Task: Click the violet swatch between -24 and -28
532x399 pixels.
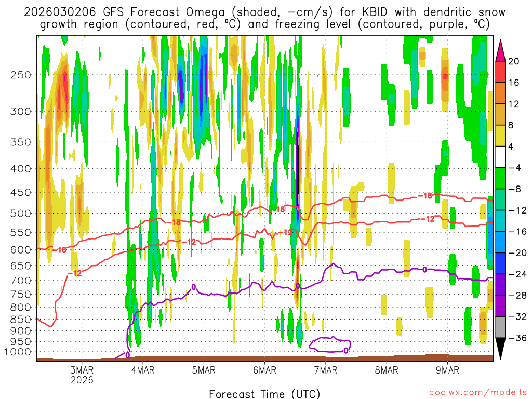Action: [x=500, y=285]
